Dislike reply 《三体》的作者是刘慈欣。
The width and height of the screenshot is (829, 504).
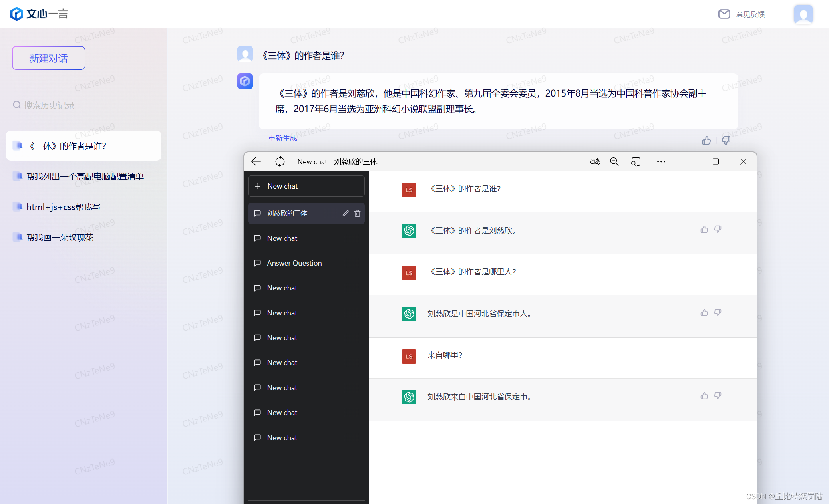click(x=718, y=229)
